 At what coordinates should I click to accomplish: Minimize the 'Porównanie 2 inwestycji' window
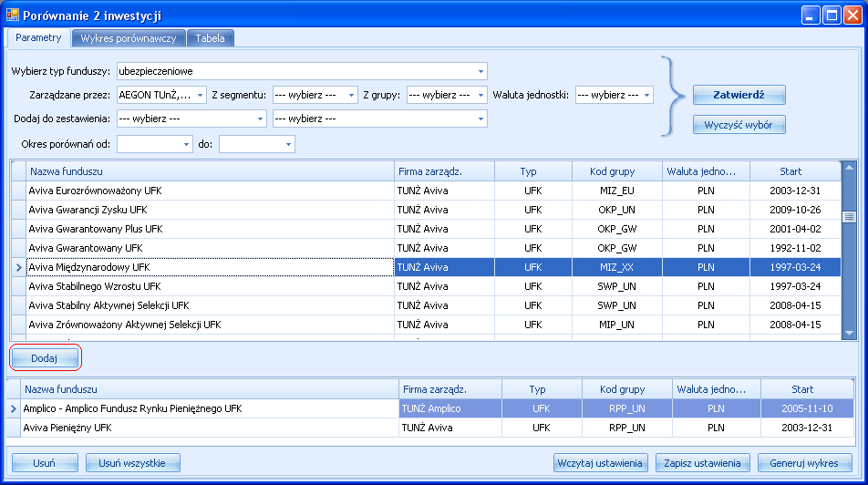811,15
